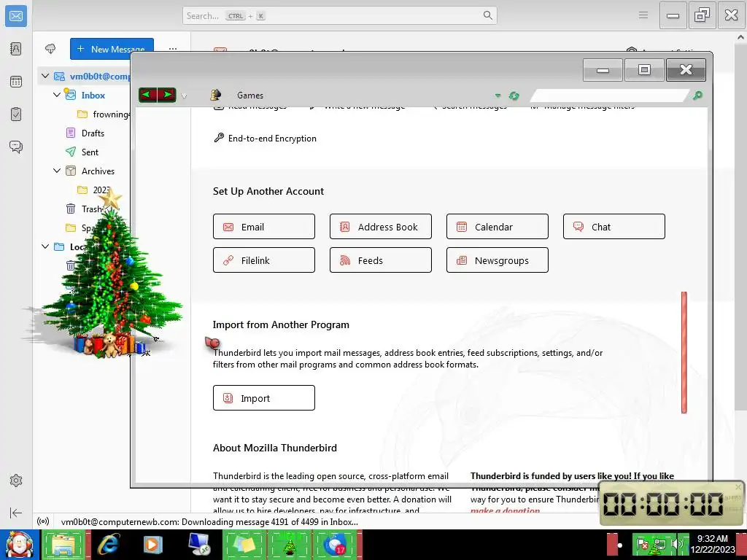747x560 pixels.
Task: Click the "Set Up Another Account" heading
Action: 268,191
